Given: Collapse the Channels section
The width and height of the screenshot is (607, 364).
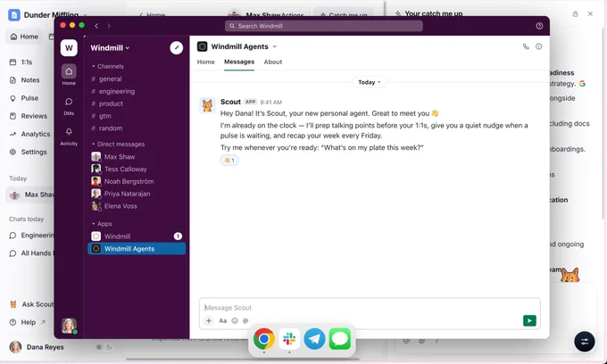Looking at the screenshot, I should (x=108, y=67).
